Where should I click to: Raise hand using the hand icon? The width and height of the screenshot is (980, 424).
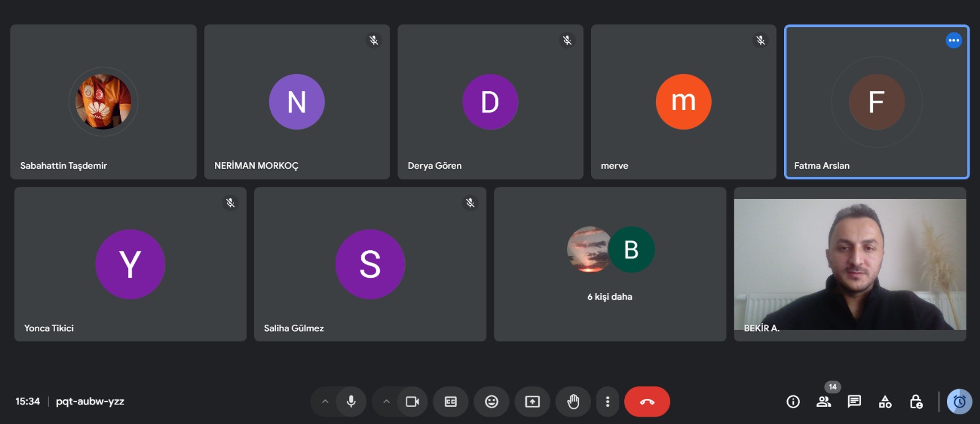(573, 401)
